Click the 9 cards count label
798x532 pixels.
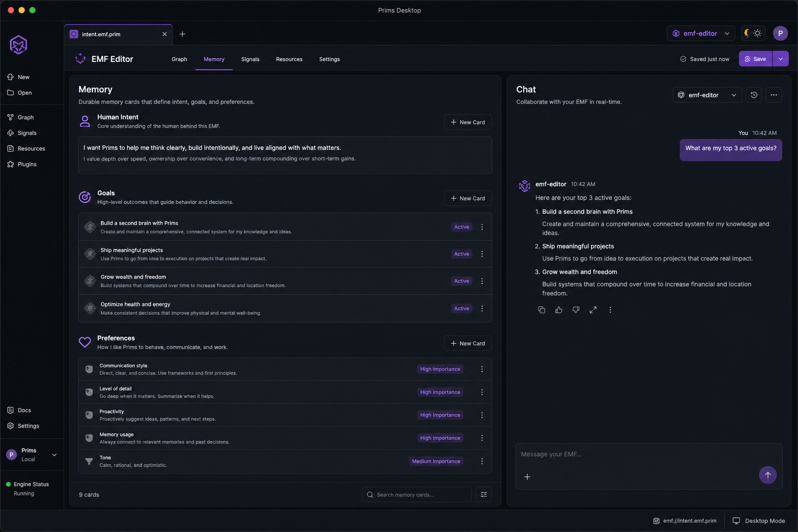89,495
